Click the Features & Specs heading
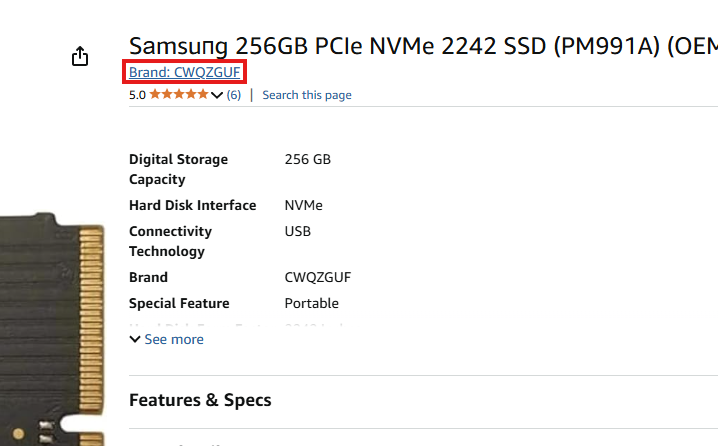 (200, 400)
